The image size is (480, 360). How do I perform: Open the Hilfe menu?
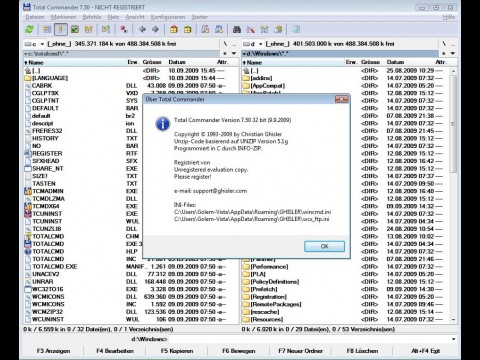[449, 17]
